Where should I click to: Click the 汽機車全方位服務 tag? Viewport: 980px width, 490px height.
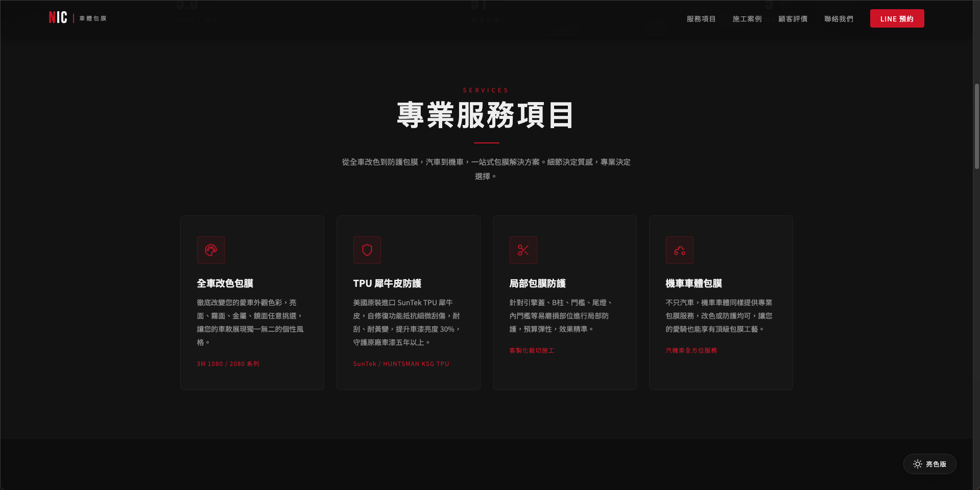(x=691, y=351)
